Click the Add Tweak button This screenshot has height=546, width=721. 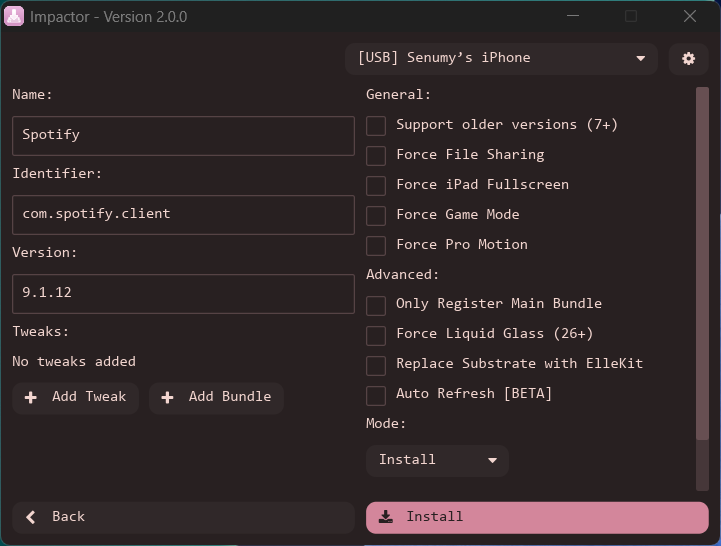76,397
